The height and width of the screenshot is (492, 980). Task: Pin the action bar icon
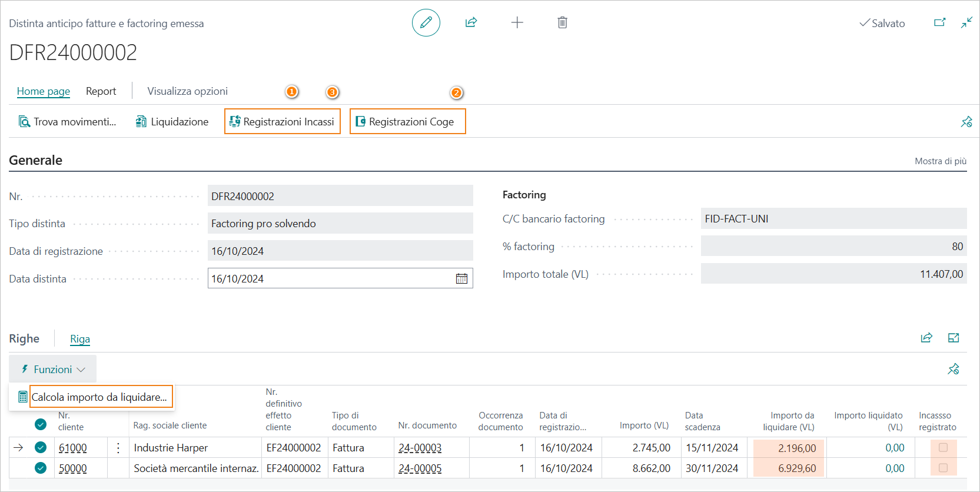tap(966, 122)
